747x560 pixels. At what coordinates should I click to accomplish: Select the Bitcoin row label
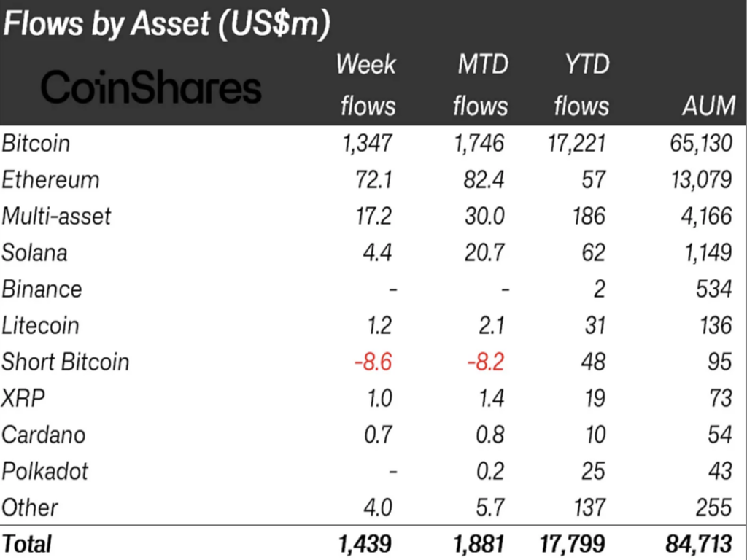click(x=36, y=143)
